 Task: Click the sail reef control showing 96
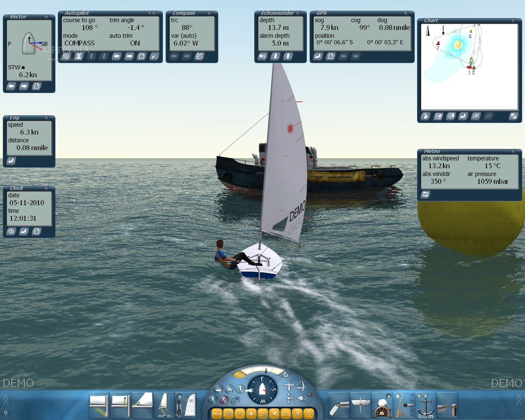pyautogui.click(x=186, y=405)
